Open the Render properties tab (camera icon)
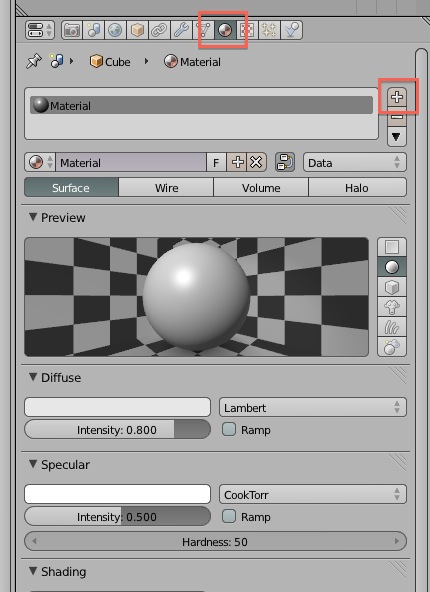The width and height of the screenshot is (430, 592). [72, 30]
